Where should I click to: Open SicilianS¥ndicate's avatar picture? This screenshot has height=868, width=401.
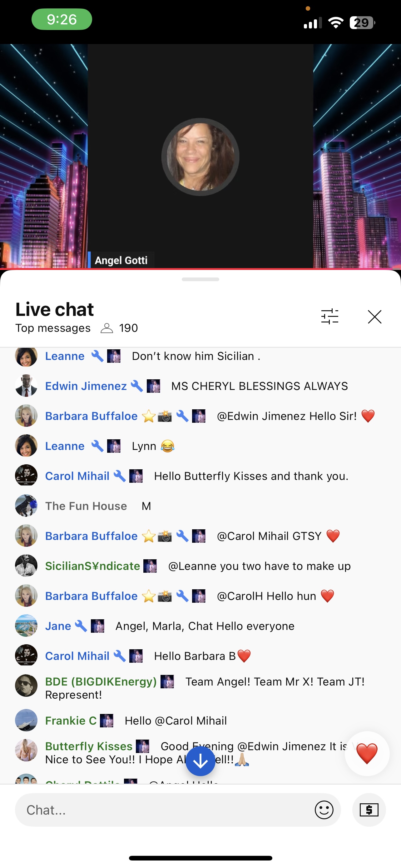coord(26,566)
